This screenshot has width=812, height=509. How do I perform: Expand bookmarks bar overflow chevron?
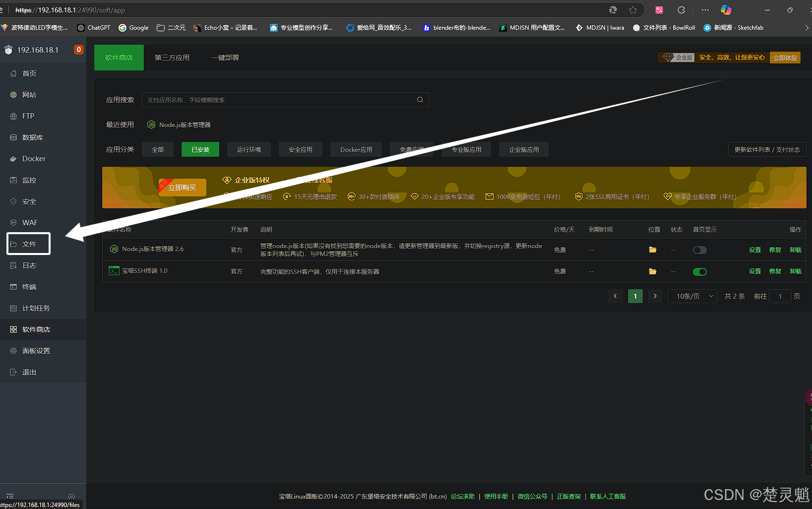tap(807, 28)
